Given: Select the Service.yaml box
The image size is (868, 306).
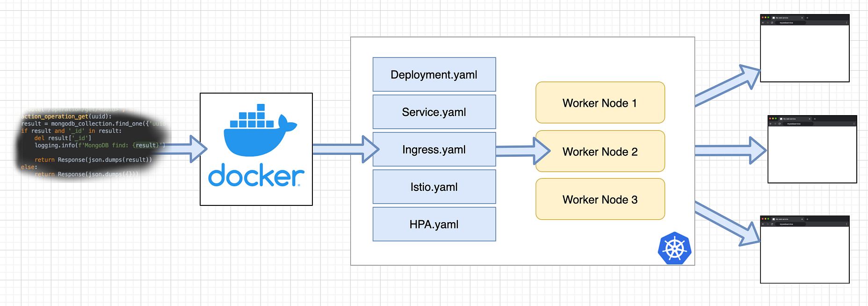Looking at the screenshot, I should 434,112.
